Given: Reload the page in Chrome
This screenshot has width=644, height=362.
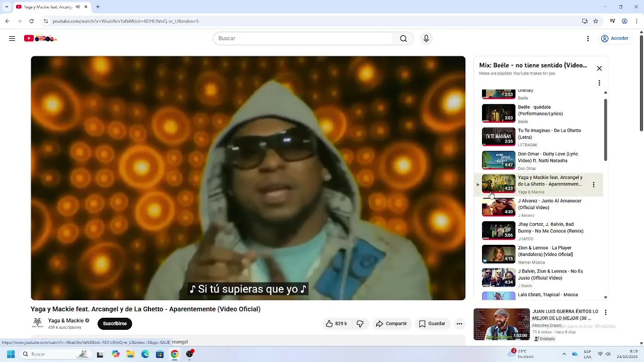Looking at the screenshot, I should tap(31, 21).
